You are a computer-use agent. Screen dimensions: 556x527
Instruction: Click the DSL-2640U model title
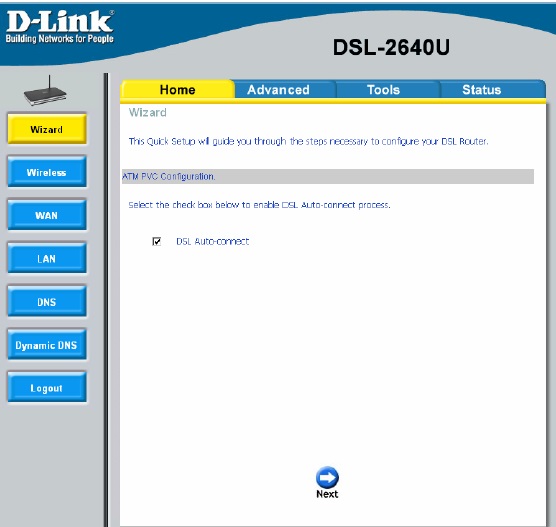coord(391,47)
